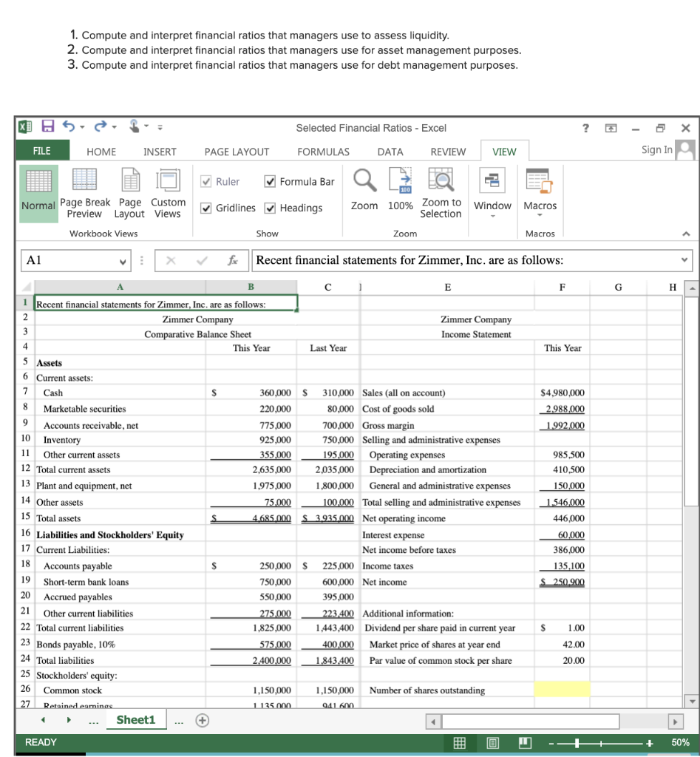Click the account avatar icon

[685, 149]
